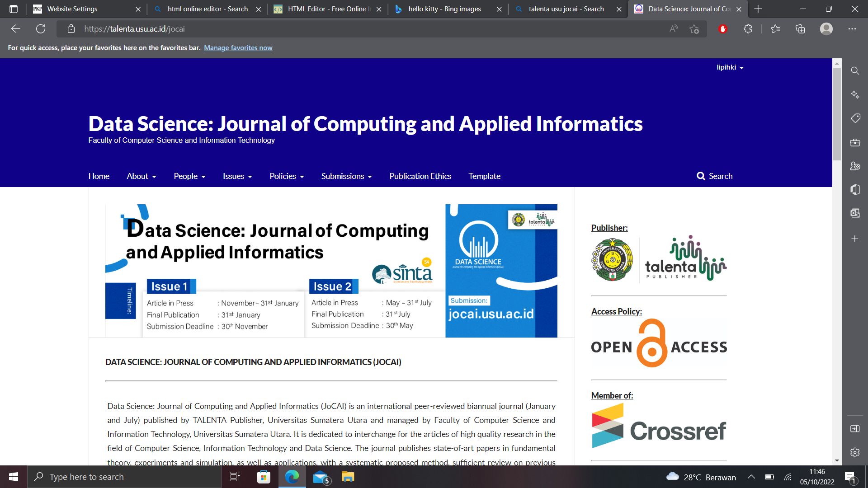Expand the Issues menu
The width and height of the screenshot is (868, 488).
point(237,176)
